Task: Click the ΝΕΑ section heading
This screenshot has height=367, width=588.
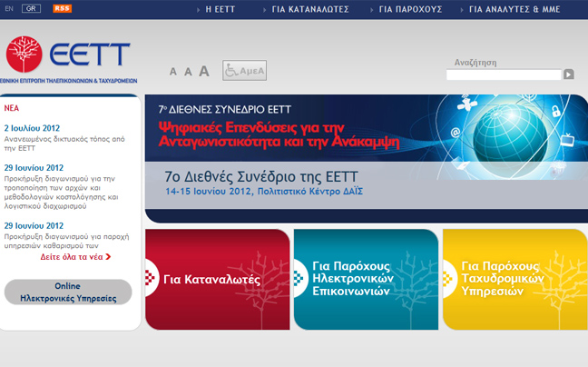Action: click(11, 108)
